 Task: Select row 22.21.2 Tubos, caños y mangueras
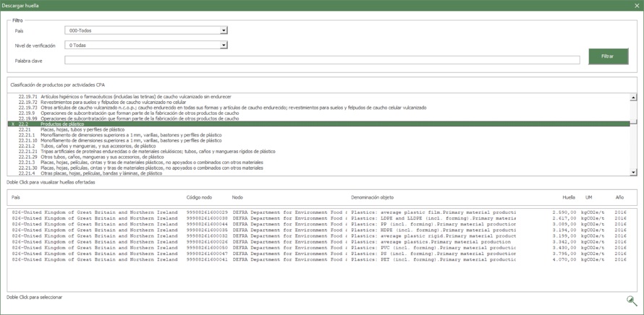318,146
